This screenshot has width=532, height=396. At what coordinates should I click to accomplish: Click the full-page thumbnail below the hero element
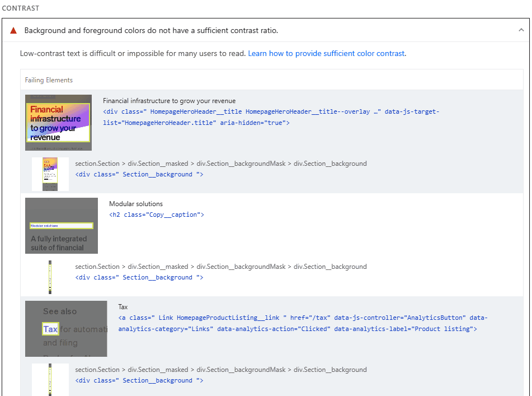pos(50,174)
